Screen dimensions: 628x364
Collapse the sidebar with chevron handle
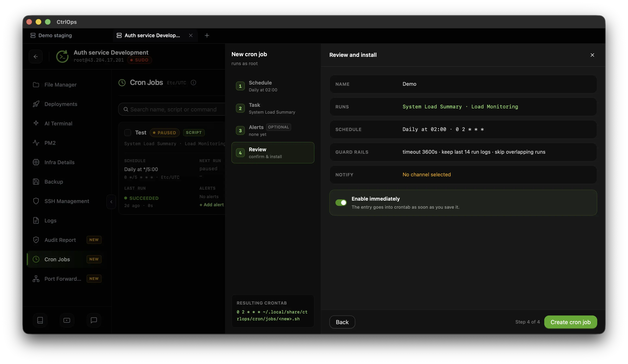click(111, 202)
